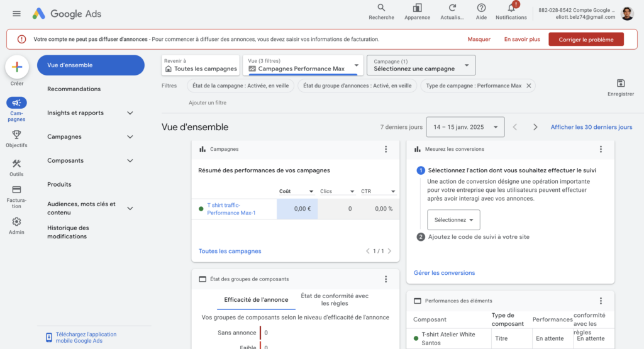
Task: Select the Campagnes megaphone sidebar icon
Action: coord(16,102)
